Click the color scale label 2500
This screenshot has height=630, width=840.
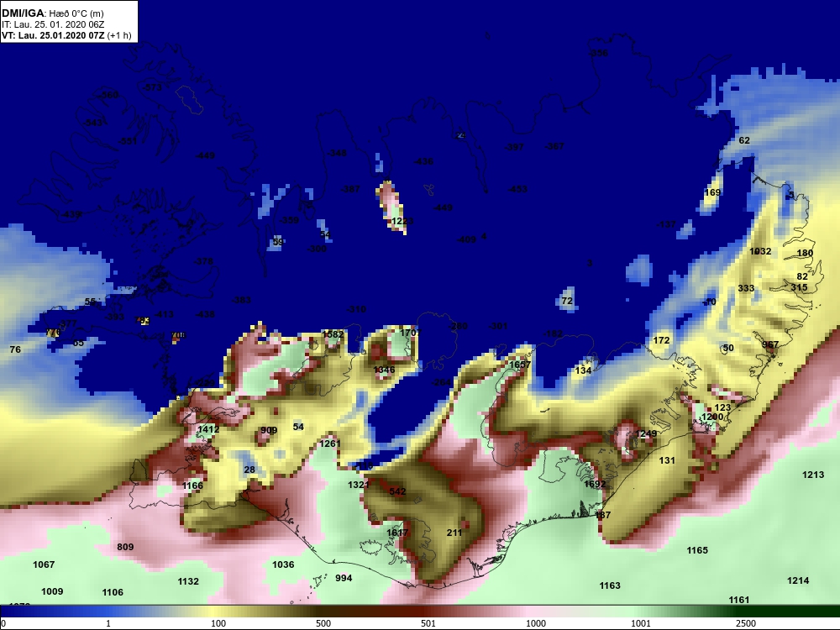tap(746, 623)
